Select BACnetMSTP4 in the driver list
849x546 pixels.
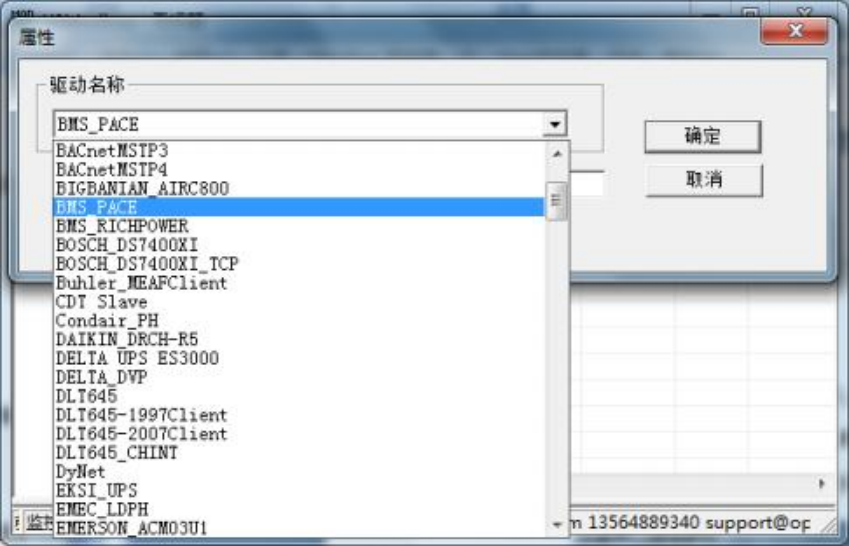(x=299, y=170)
